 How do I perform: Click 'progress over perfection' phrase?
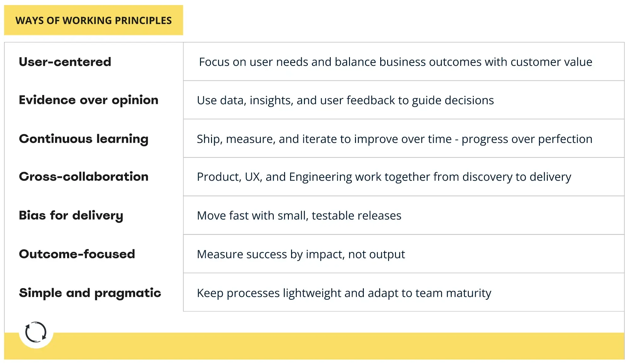point(527,139)
